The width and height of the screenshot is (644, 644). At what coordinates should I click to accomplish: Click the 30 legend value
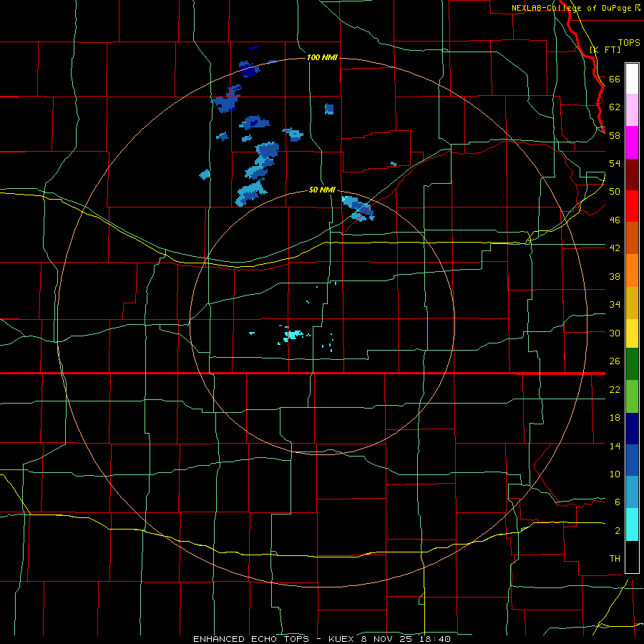(x=615, y=333)
